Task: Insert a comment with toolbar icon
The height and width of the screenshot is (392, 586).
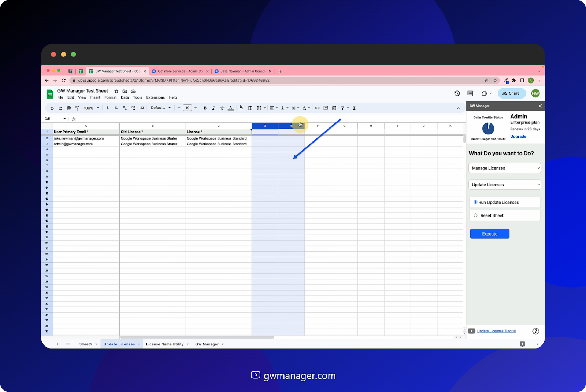Action: [x=326, y=108]
